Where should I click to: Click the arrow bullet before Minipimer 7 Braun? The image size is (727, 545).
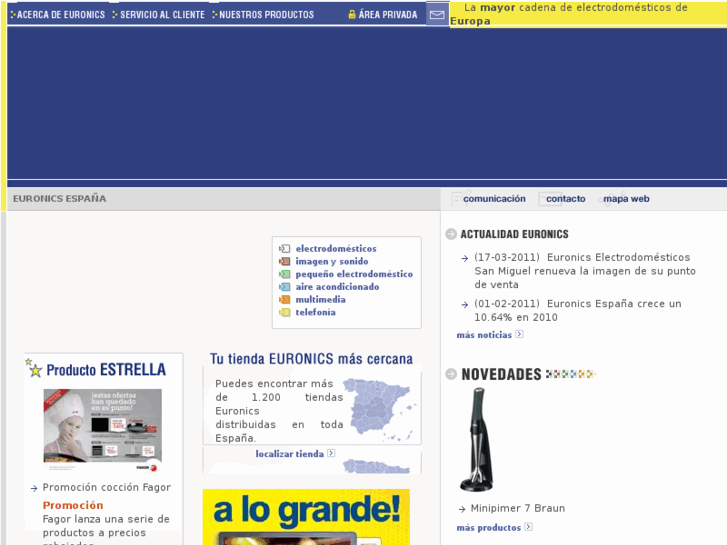[x=462, y=509]
